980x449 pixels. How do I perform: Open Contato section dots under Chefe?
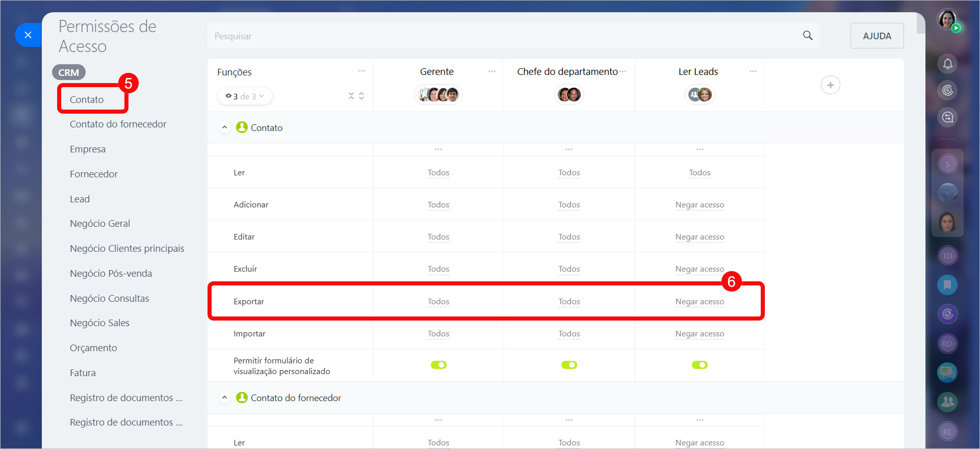[569, 149]
